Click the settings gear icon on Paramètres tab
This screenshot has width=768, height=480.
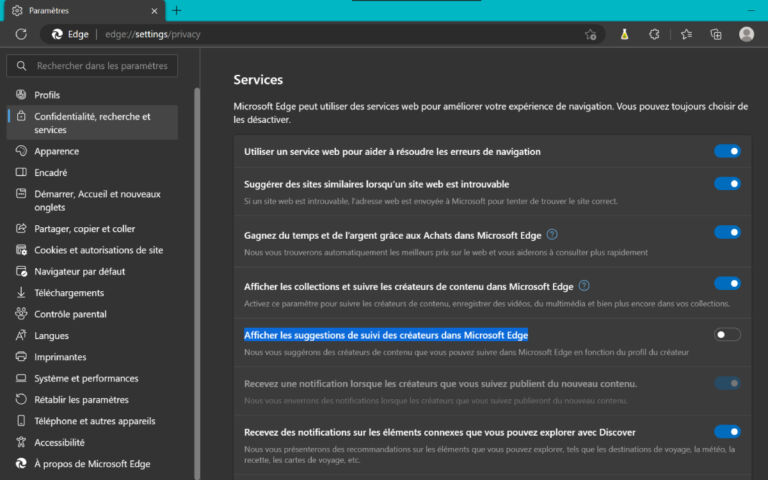click(17, 10)
